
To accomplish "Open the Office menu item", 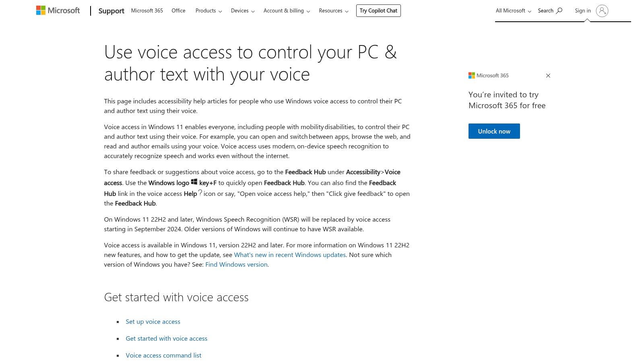I will tap(178, 10).
